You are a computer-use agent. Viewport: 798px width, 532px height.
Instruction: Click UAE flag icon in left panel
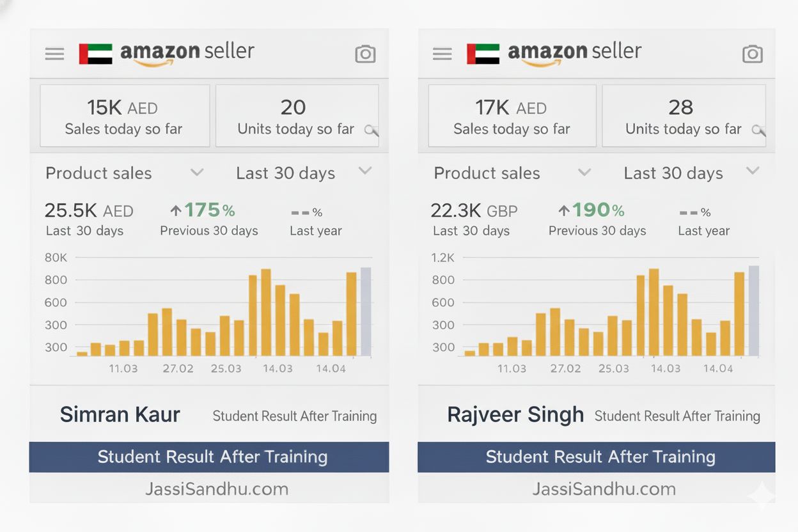click(x=95, y=54)
